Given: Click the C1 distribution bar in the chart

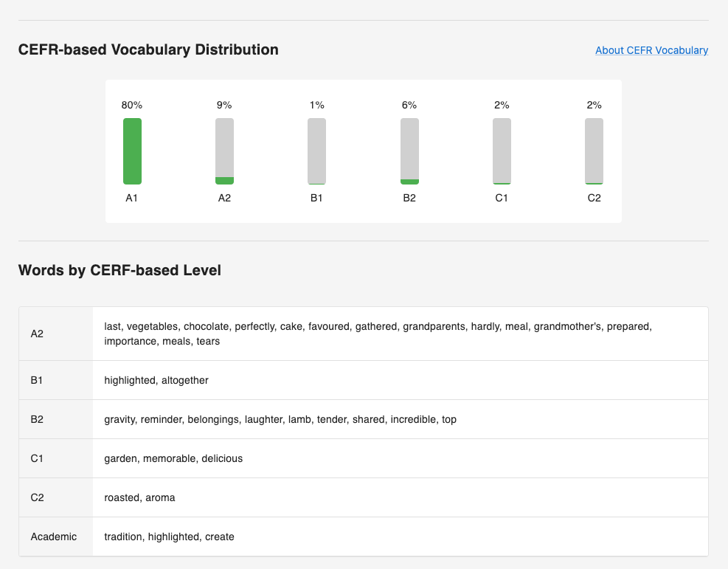Looking at the screenshot, I should coord(502,151).
